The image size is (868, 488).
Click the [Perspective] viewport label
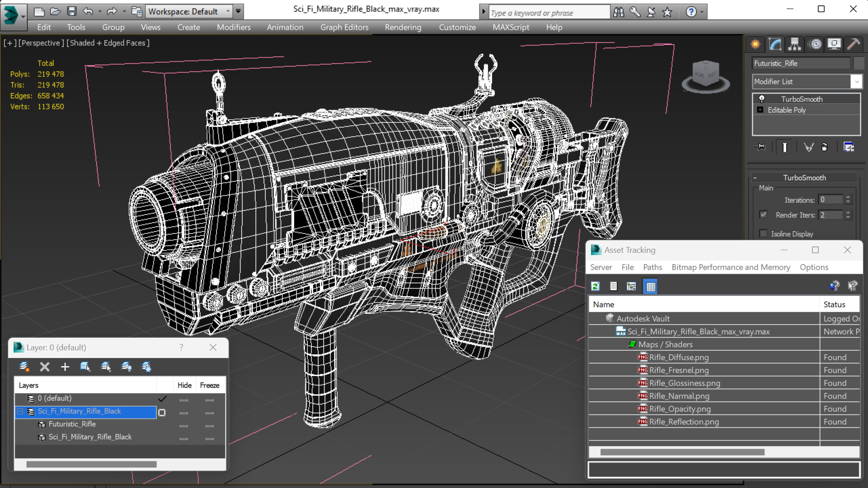pos(41,43)
